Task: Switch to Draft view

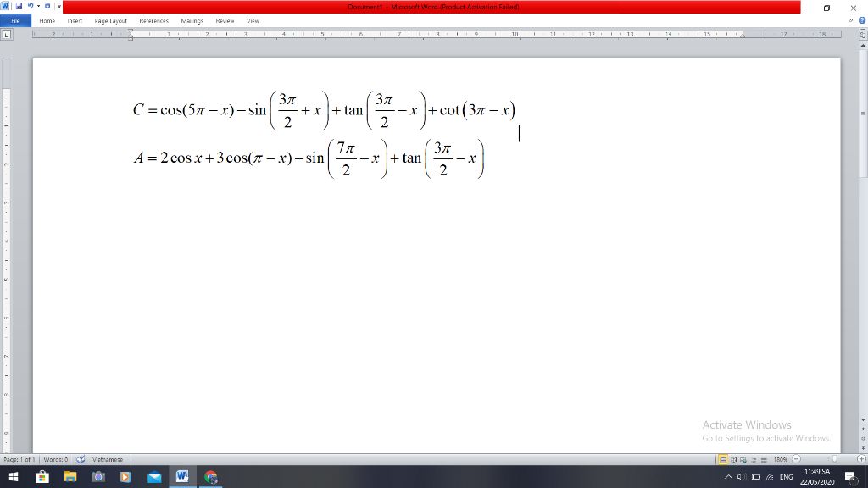Action: point(764,459)
